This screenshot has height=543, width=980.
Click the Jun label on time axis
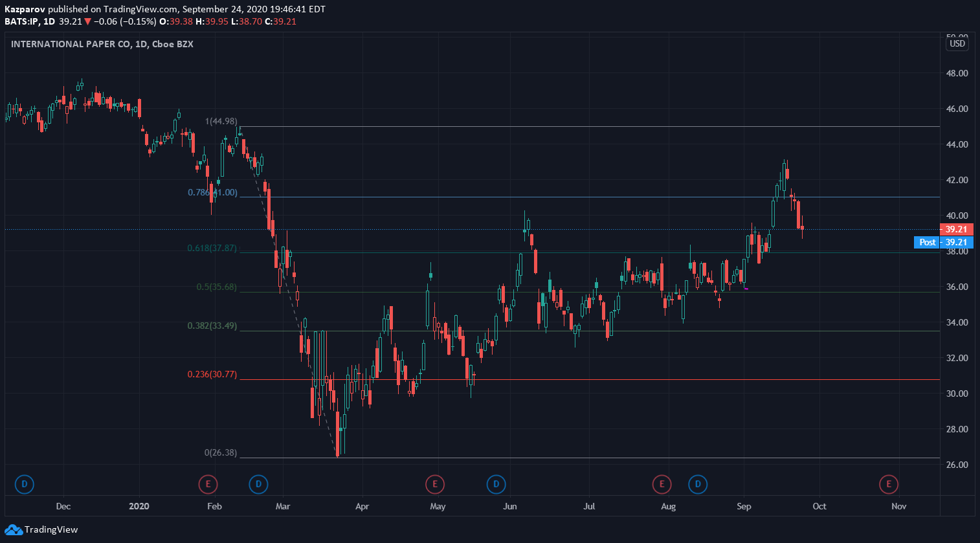(x=510, y=507)
